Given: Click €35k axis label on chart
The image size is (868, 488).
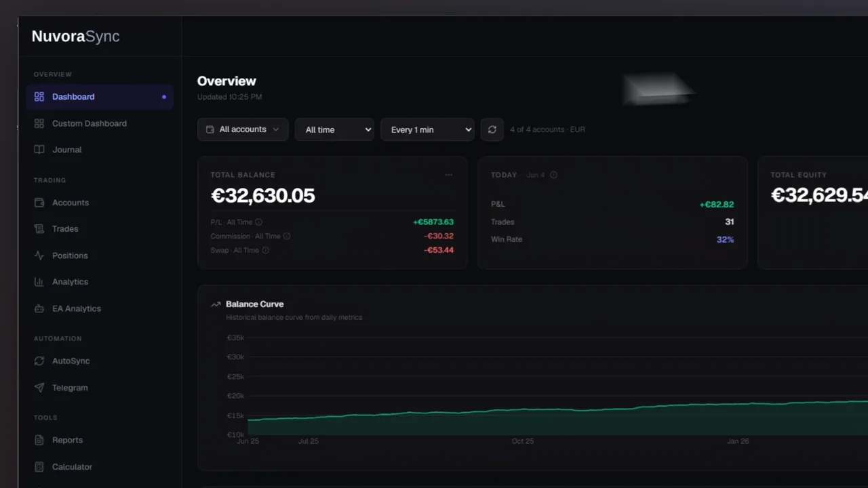Looking at the screenshot, I should [x=235, y=338].
